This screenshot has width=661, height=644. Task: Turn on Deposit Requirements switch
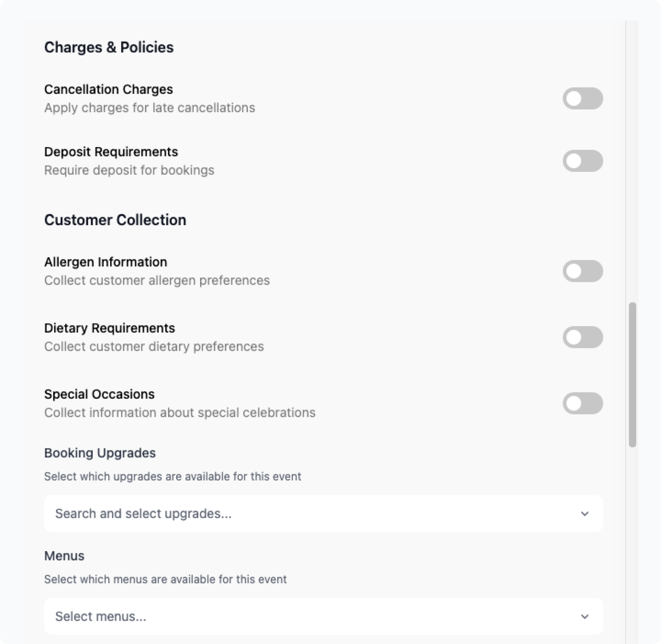pyautogui.click(x=582, y=161)
